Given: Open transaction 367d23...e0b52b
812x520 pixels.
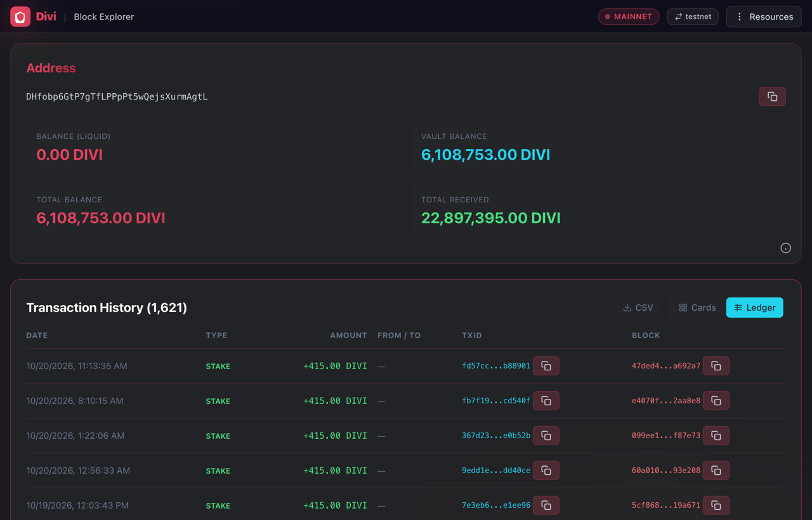Looking at the screenshot, I should pyautogui.click(x=496, y=436).
